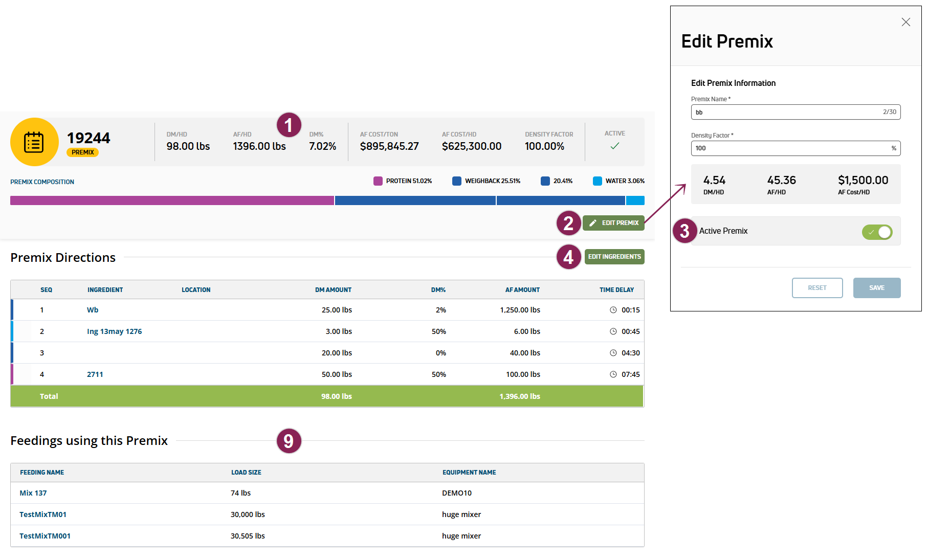The height and width of the screenshot is (560, 928).
Task: Click the Edit Ingredients button
Action: [x=614, y=257]
